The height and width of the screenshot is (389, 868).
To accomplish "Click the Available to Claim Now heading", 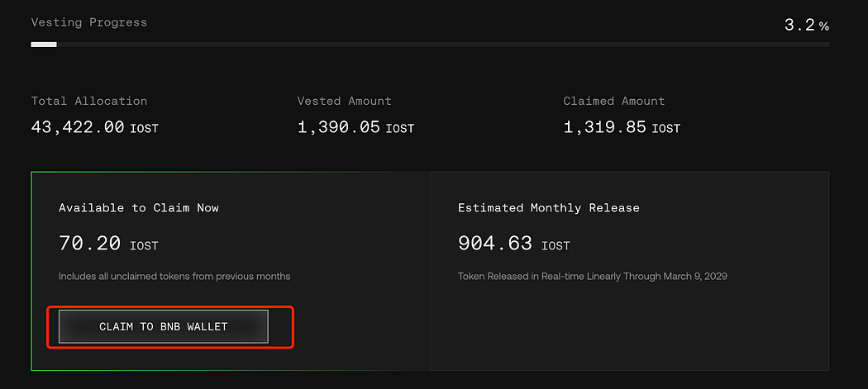I will pyautogui.click(x=139, y=208).
